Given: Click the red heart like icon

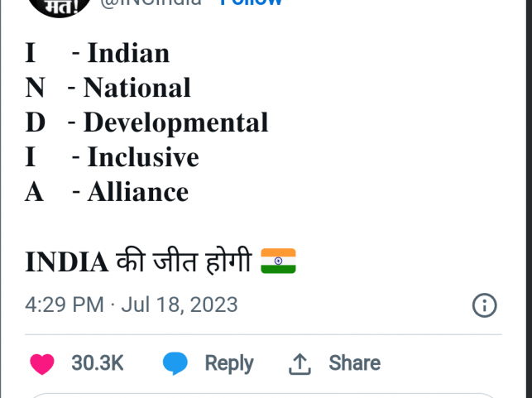Looking at the screenshot, I should 42,363.
